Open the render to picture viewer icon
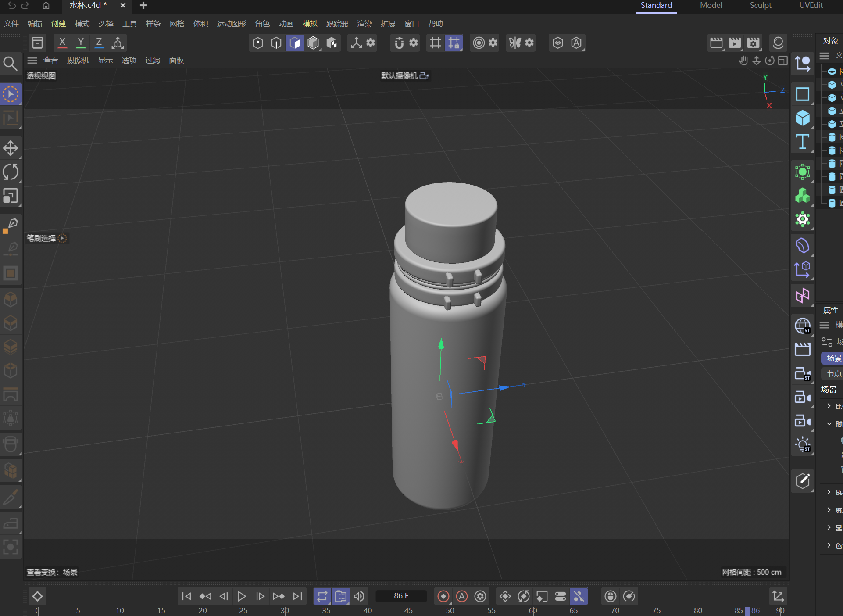843x616 pixels. [x=735, y=43]
